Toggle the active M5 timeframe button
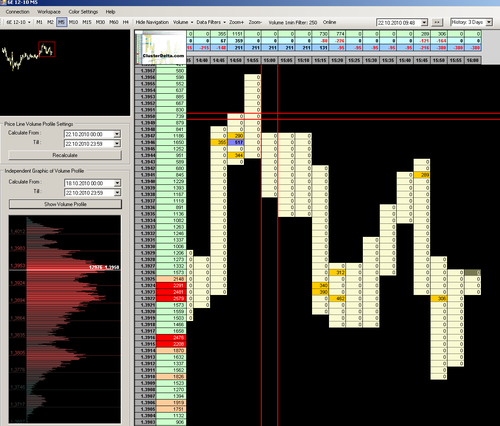This screenshot has height=426, width=500. coord(61,22)
